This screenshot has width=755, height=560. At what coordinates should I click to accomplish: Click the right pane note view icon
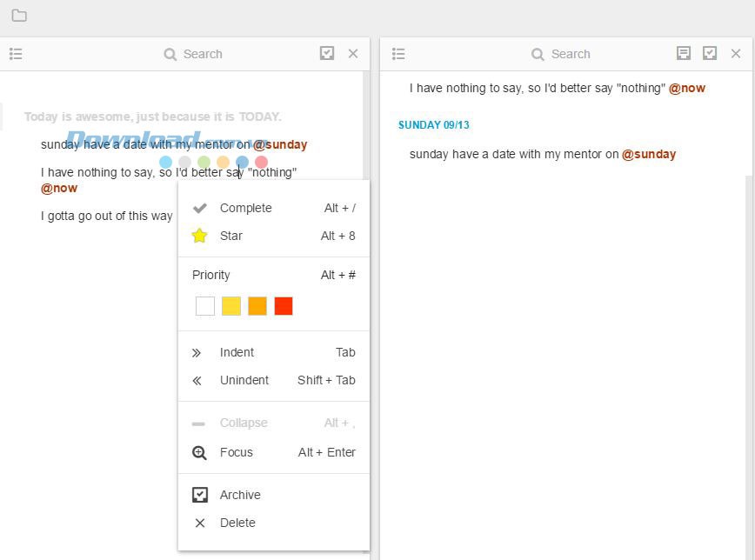(684, 54)
